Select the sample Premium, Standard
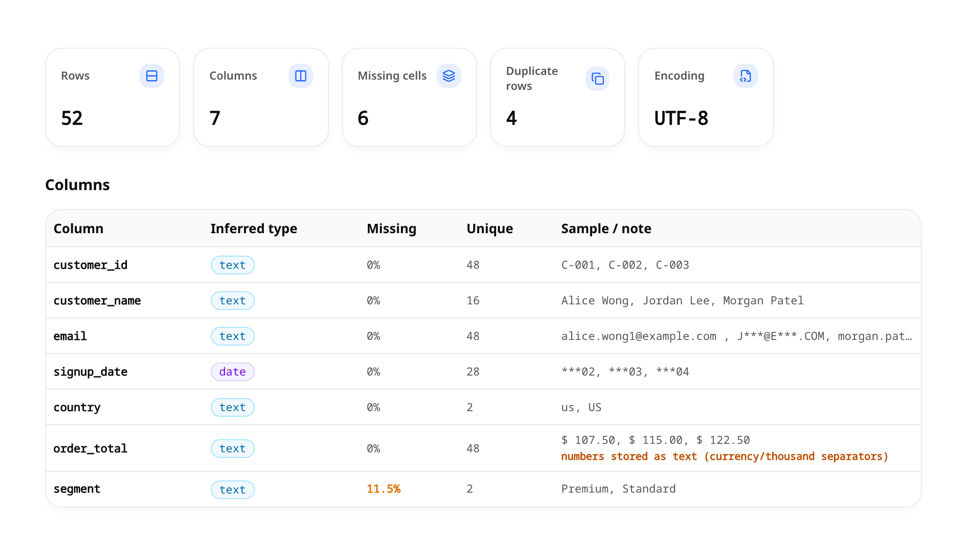Viewport: 967px width, 560px height. (x=618, y=489)
